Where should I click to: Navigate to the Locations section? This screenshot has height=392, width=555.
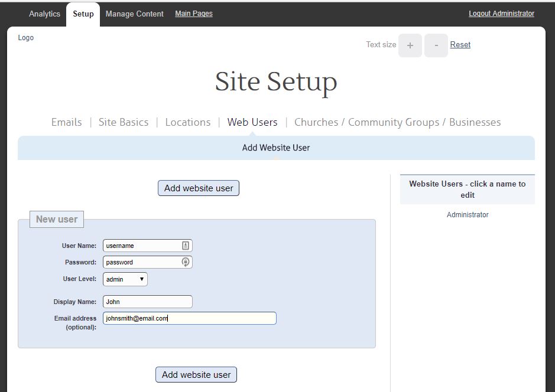pyautogui.click(x=188, y=122)
